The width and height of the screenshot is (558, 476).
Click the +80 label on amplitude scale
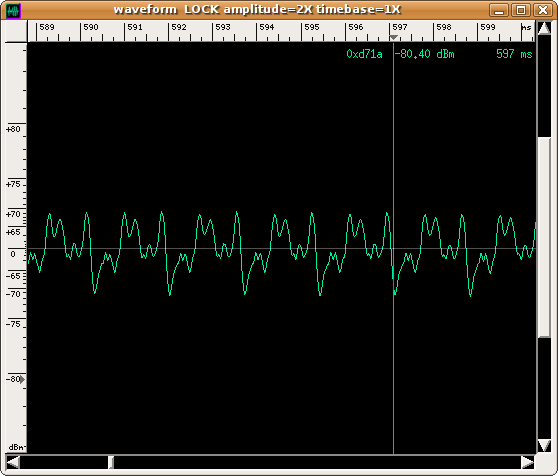[13, 129]
